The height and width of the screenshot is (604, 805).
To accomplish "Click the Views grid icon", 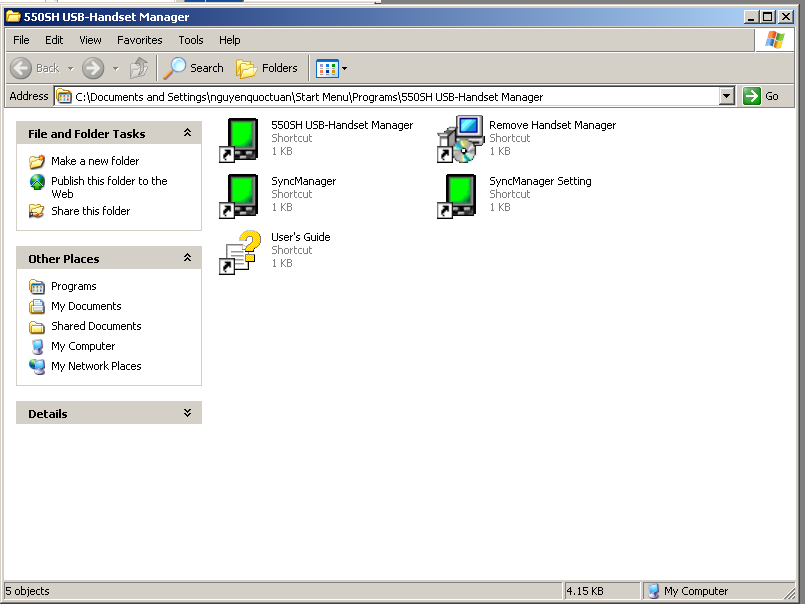I will (x=327, y=68).
